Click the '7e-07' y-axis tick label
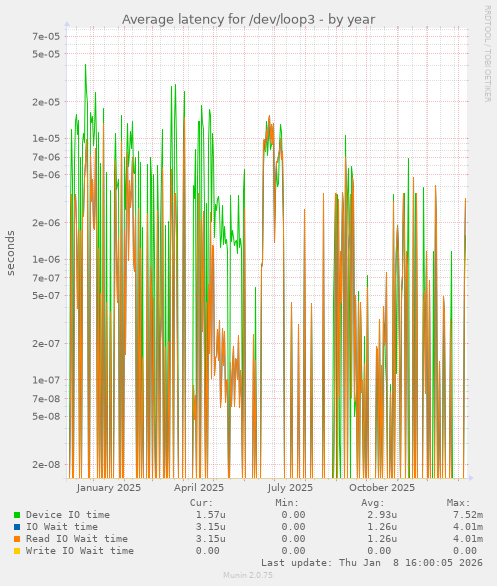This screenshot has height=586, width=497. click(46, 278)
